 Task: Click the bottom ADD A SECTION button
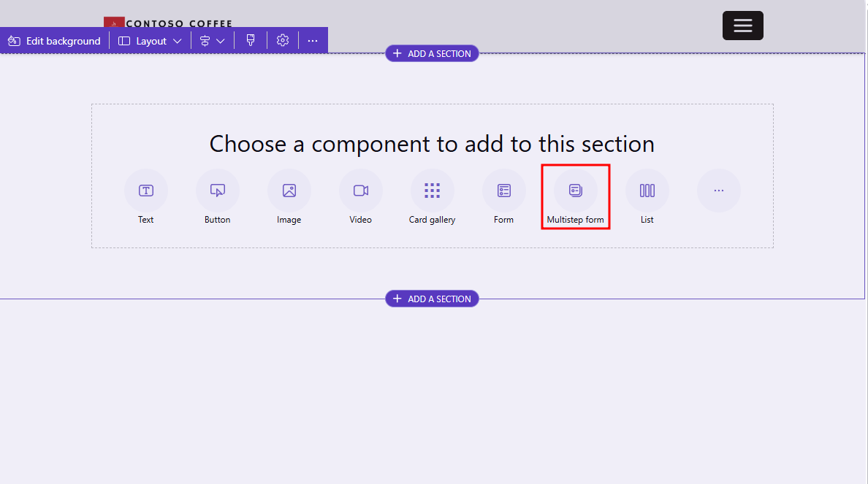[432, 299]
